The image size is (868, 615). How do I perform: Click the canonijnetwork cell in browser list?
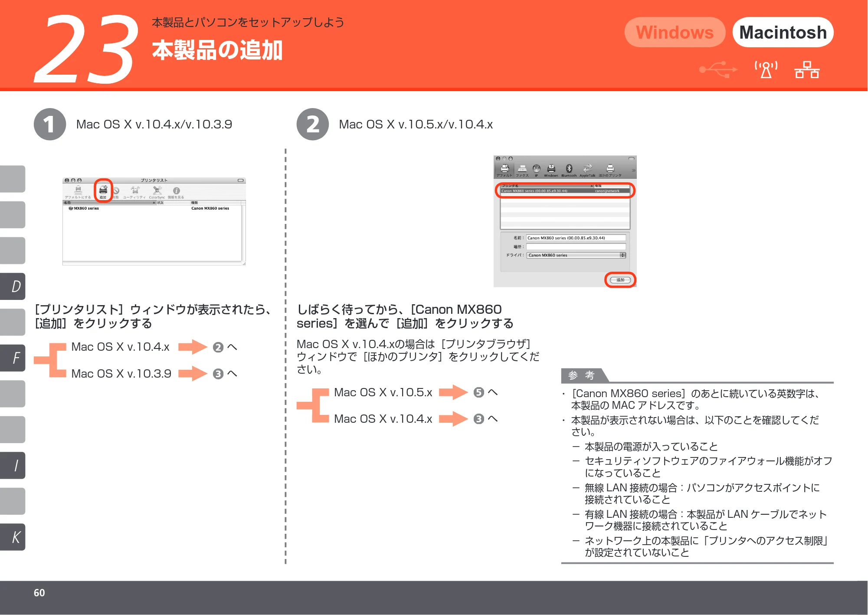[607, 191]
